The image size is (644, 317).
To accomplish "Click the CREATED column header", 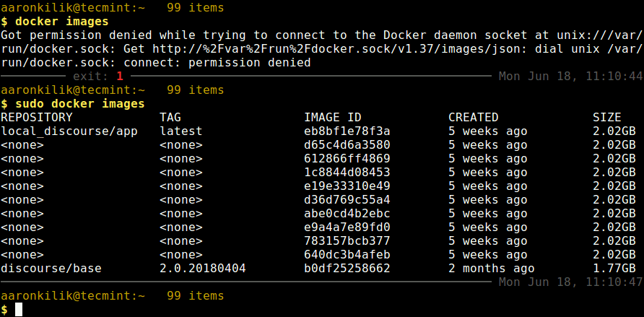I will click(x=474, y=117).
